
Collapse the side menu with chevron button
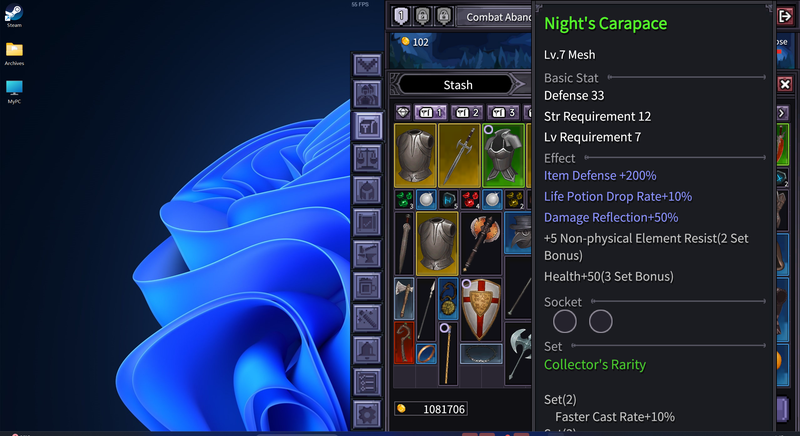click(367, 65)
